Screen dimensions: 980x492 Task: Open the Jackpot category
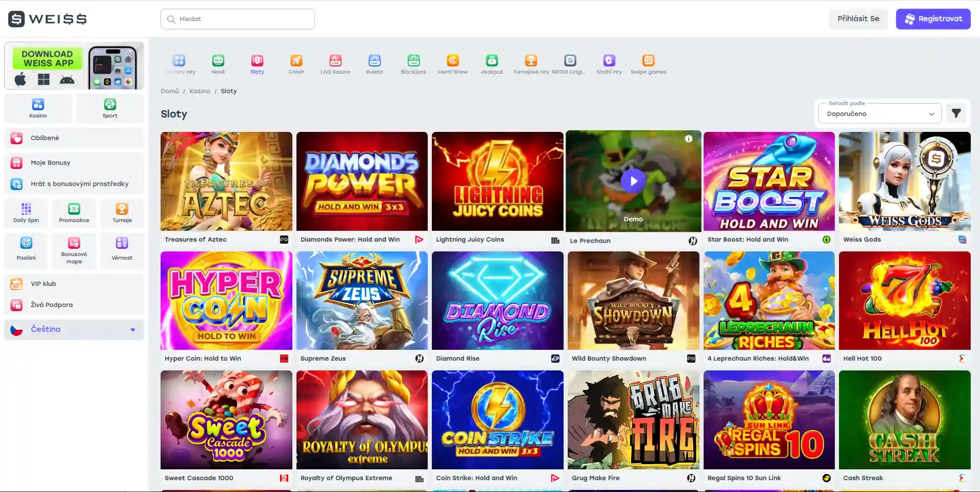492,64
